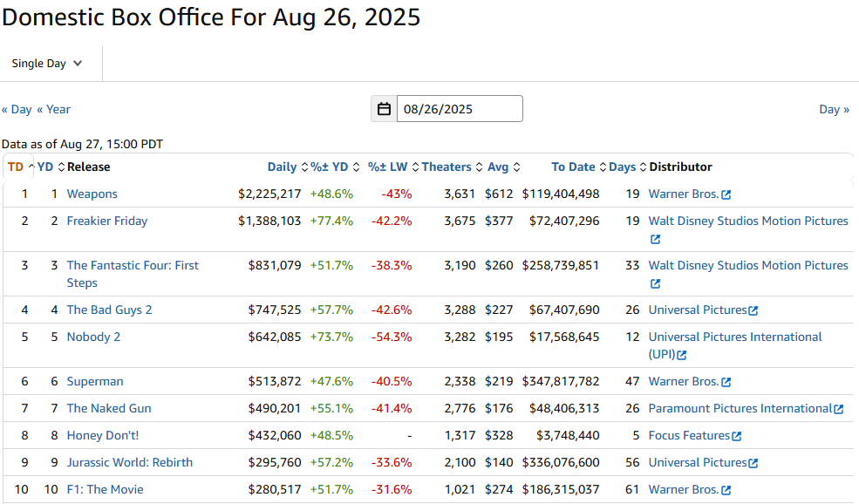This screenshot has height=504, width=859.
Task: Sort by Days column header
Action: click(628, 167)
